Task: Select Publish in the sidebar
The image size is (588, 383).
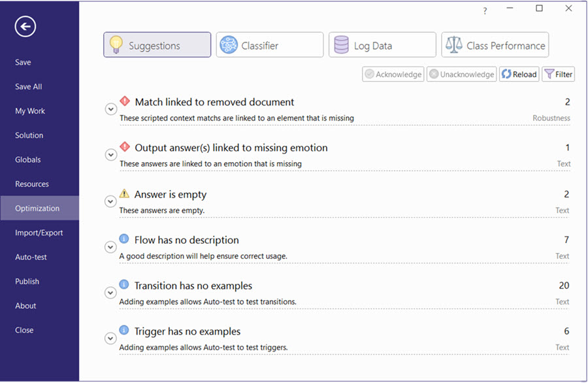Action: point(27,281)
